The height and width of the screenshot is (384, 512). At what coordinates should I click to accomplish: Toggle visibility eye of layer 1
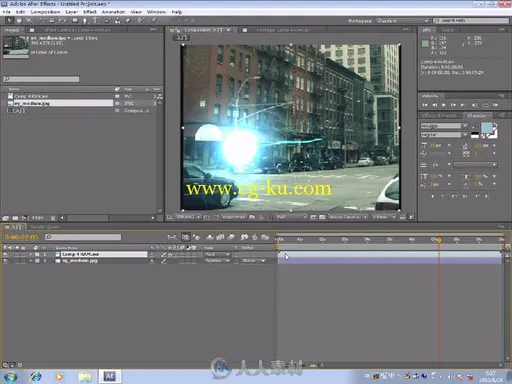5,254
